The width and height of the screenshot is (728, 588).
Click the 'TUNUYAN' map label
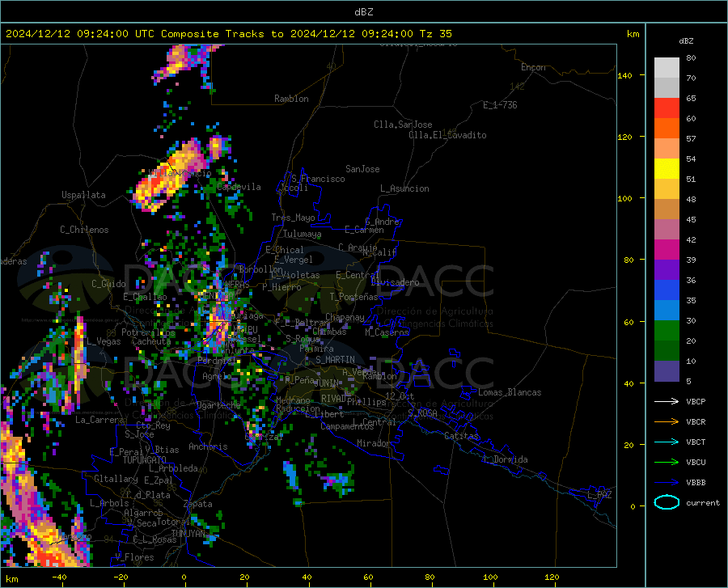(188, 534)
